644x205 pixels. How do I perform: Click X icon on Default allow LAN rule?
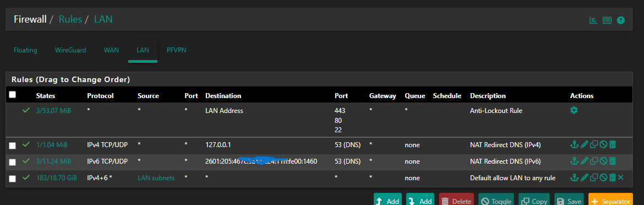coord(620,177)
